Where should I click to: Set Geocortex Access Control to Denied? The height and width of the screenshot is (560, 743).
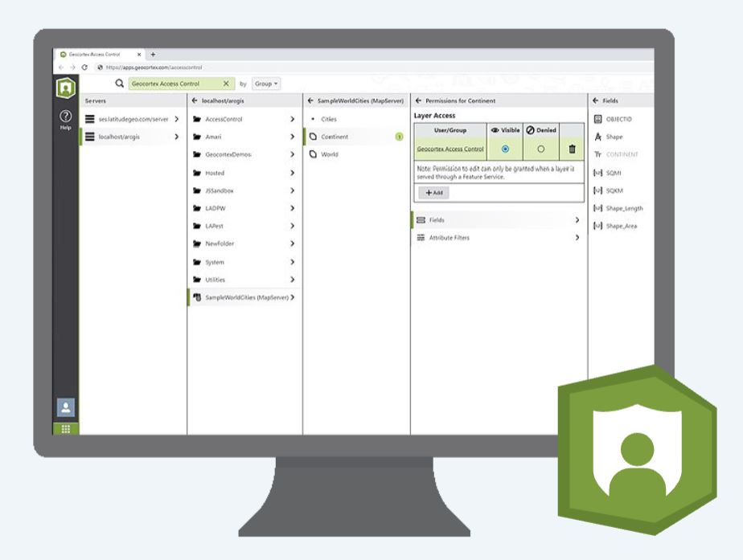[540, 149]
